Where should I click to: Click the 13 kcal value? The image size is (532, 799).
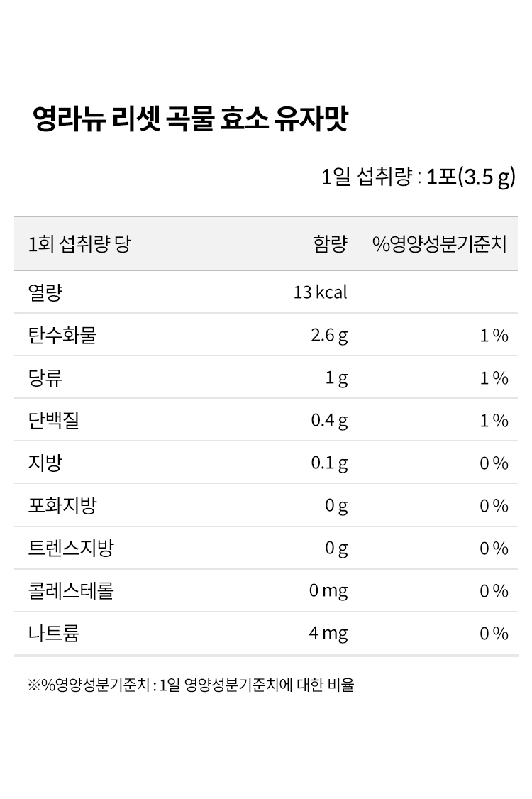pyautogui.click(x=321, y=292)
